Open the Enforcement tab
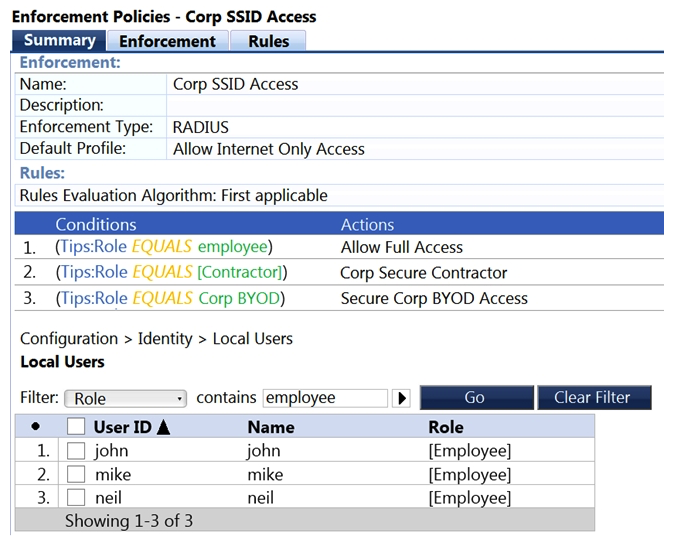This screenshot has height=544, width=673. tap(167, 41)
